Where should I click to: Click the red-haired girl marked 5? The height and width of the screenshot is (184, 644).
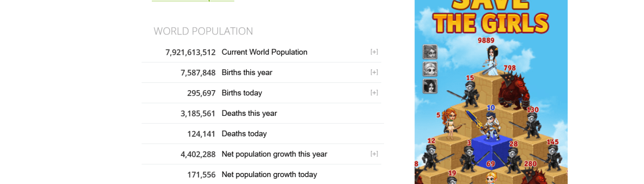point(449,123)
